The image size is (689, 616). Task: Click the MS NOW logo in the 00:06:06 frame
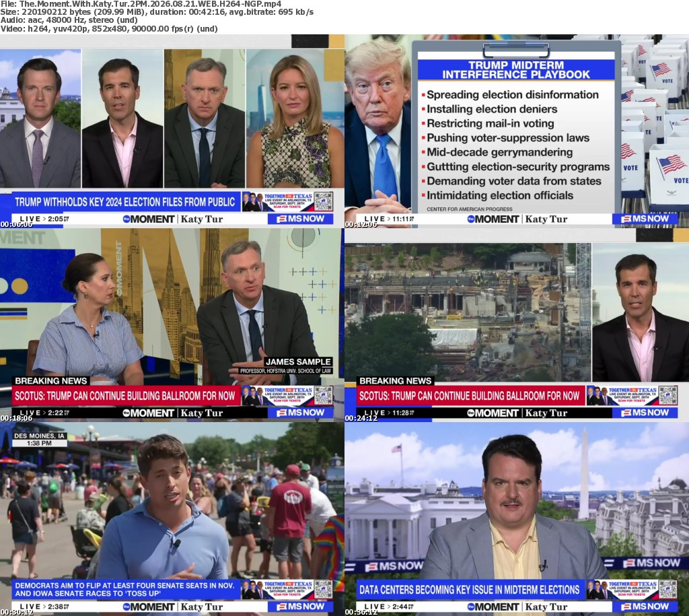click(x=301, y=219)
